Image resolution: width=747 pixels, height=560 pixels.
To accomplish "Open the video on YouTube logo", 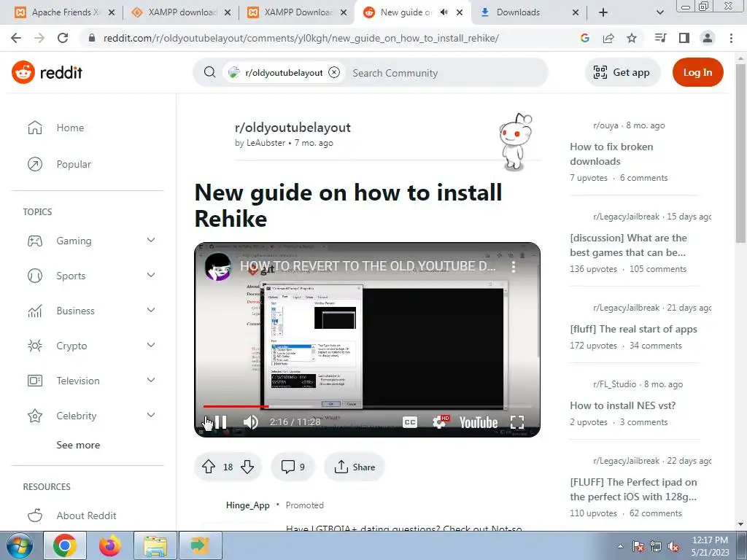I will pos(479,422).
